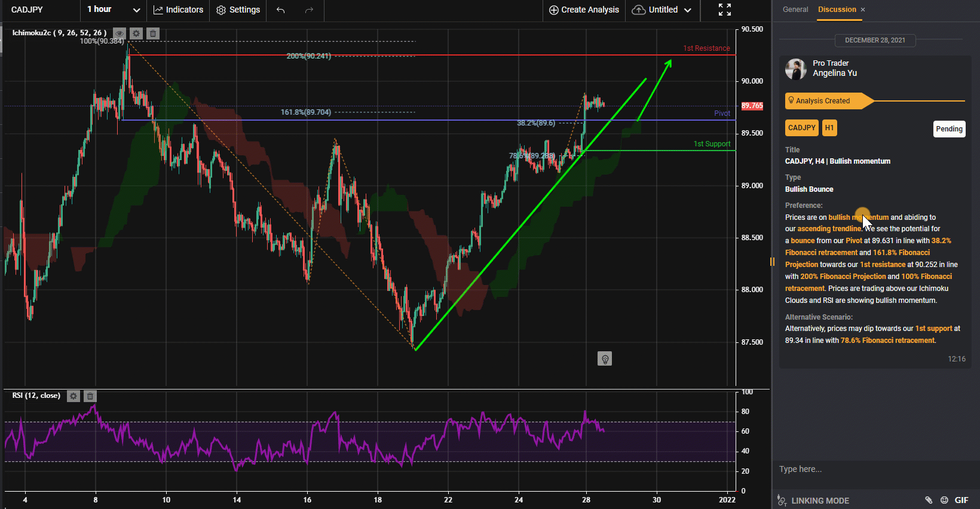Click the DECEMBER 28, 2021 date separator

pyautogui.click(x=875, y=41)
